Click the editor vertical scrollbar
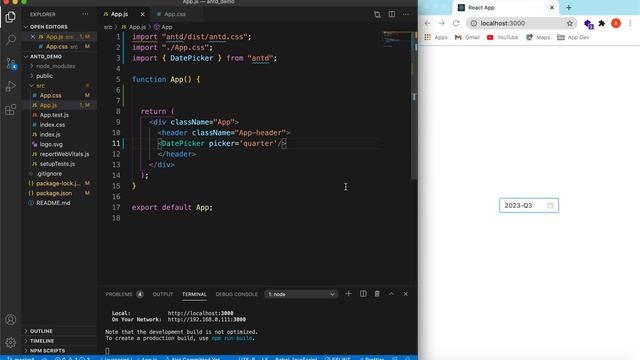Image resolution: width=640 pixels, height=360 pixels. coord(414,106)
